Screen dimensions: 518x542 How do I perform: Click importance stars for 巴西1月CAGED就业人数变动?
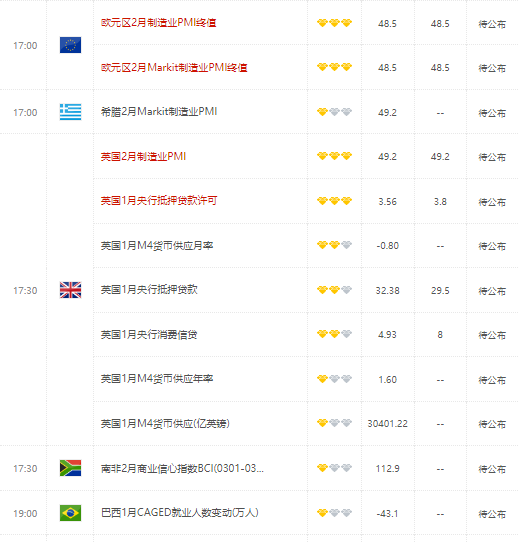pyautogui.click(x=335, y=513)
